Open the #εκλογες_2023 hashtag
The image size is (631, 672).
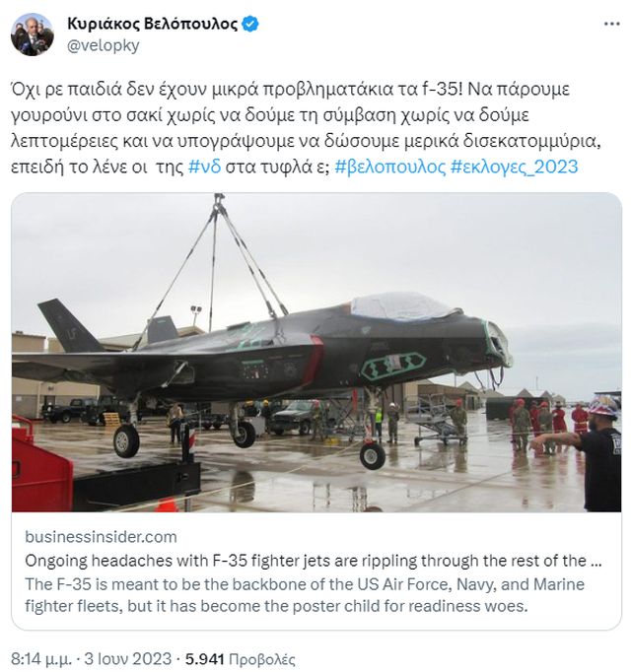coord(515,167)
